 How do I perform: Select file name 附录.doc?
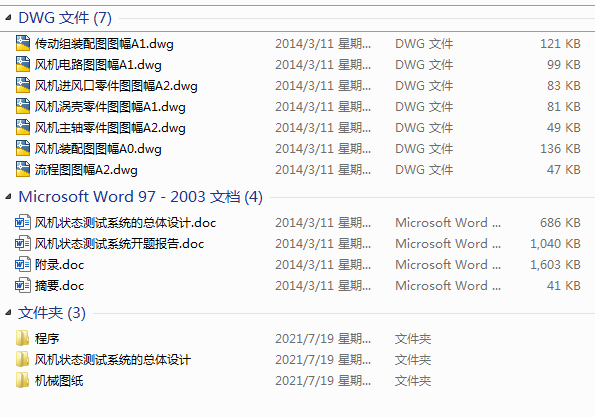tap(60, 265)
